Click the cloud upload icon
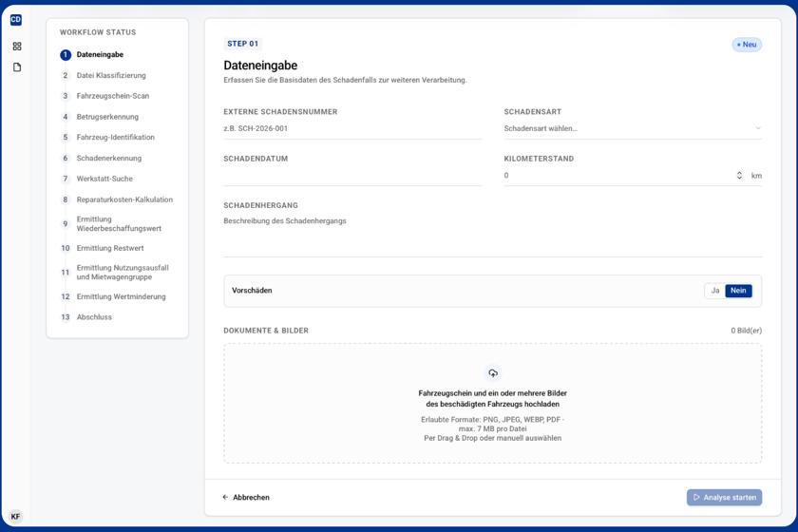This screenshot has height=532, width=798. 493,373
